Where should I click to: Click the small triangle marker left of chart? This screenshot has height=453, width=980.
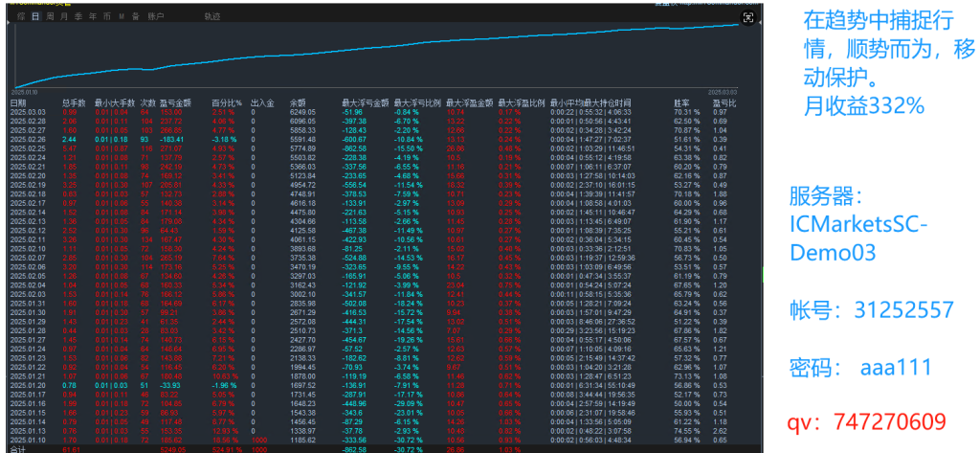(8, 24)
